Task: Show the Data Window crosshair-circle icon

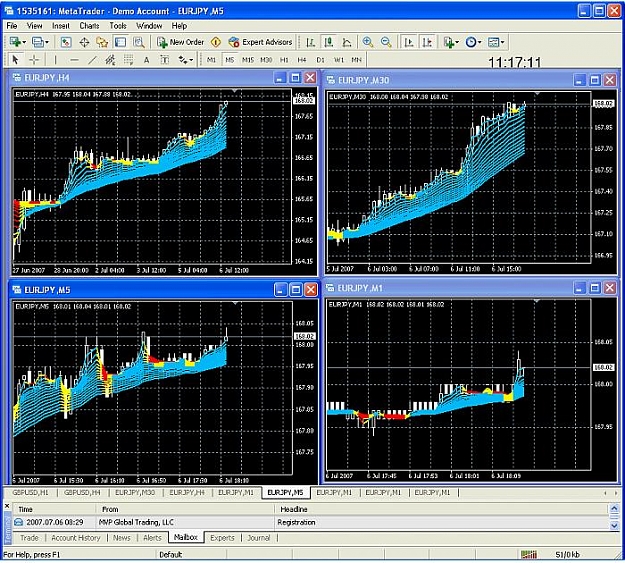Action: (x=84, y=42)
